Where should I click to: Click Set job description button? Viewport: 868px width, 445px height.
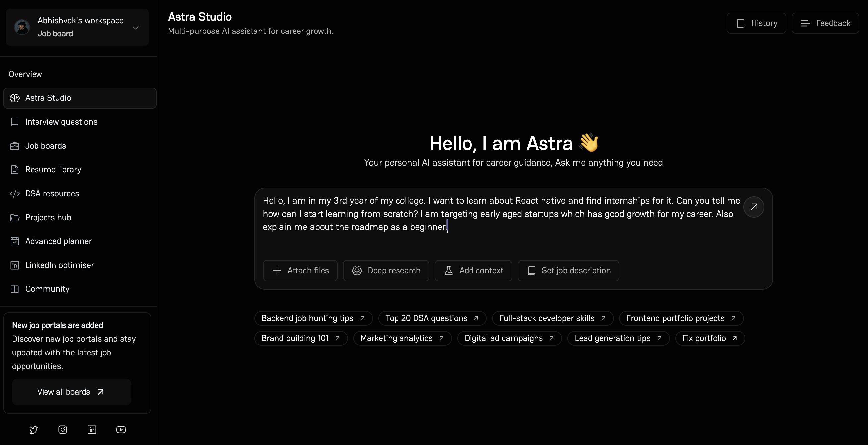[568, 271]
